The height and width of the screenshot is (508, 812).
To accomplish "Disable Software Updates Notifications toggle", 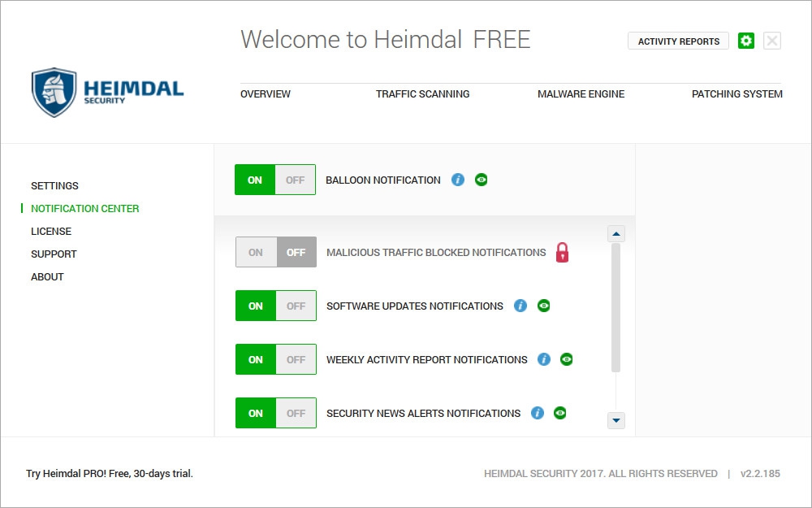I will [296, 306].
